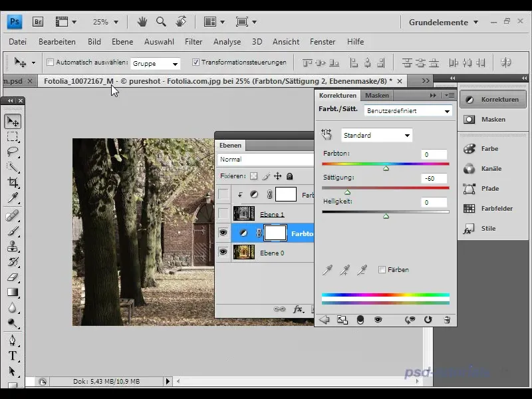Select the History Brush tool
This screenshot has width=532, height=399.
[13, 261]
